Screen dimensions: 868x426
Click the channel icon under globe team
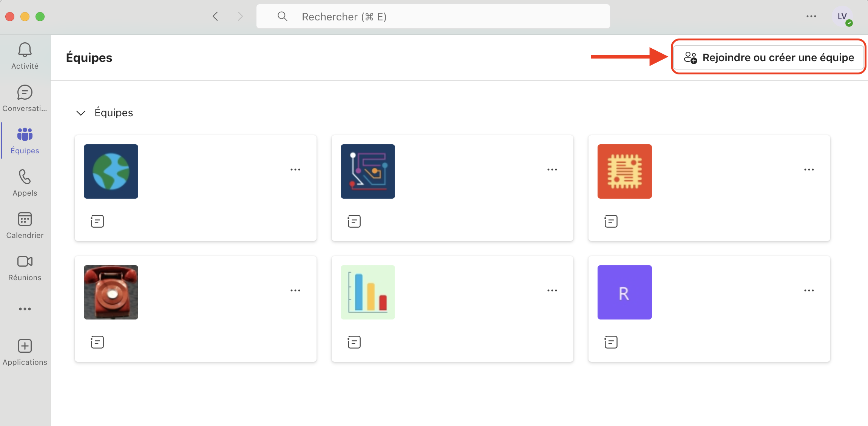97,221
